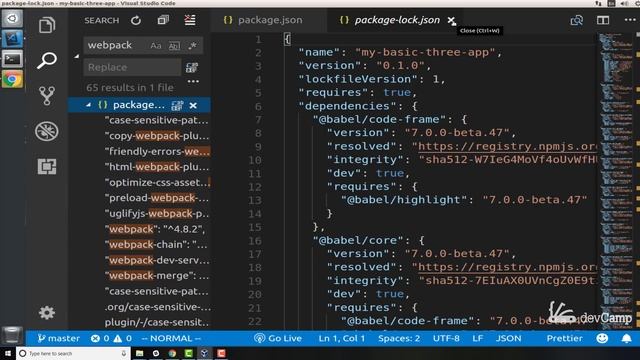This screenshot has width=640, height=360.
Task: Open the Windows Start button
Action: (x=7, y=353)
